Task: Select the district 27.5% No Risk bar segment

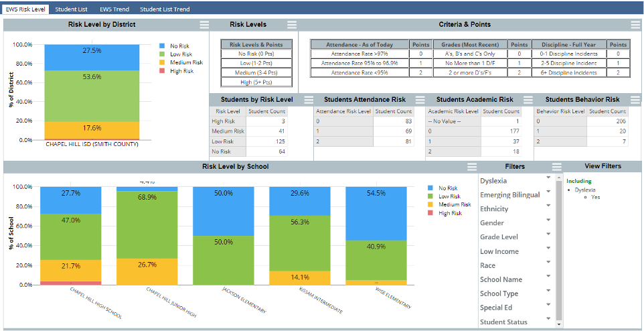Action: pos(92,58)
